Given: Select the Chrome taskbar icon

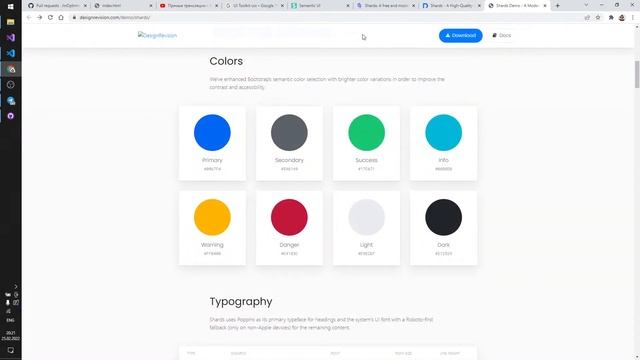Looking at the screenshot, I should coord(11,69).
